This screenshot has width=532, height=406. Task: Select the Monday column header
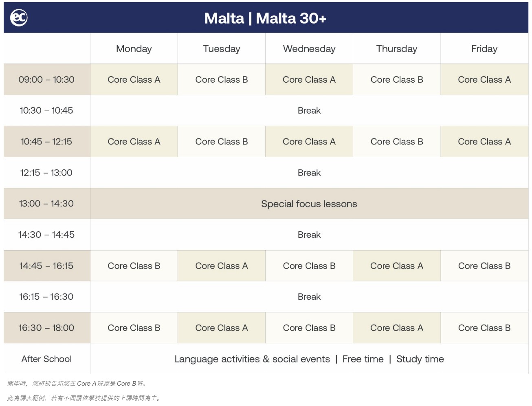(134, 49)
